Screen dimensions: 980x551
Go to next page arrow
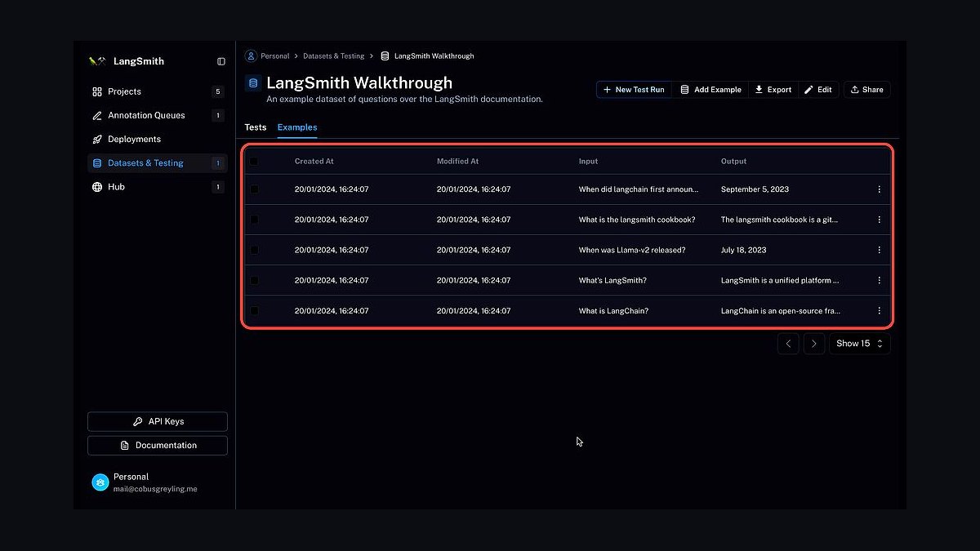(814, 344)
